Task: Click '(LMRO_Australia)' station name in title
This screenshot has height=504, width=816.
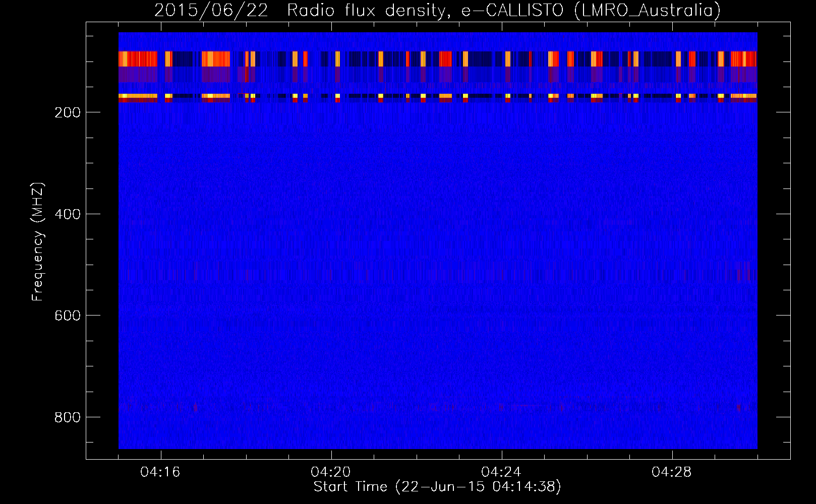Action: [648, 11]
